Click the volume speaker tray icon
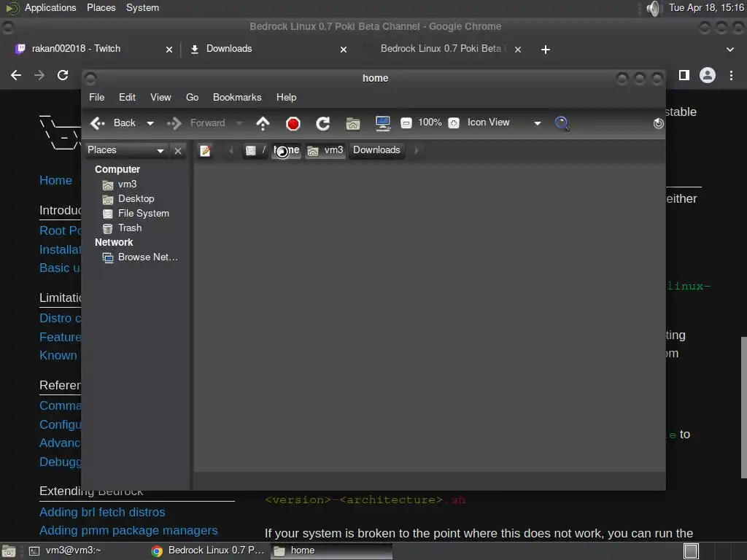This screenshot has height=560, width=747. tap(654, 8)
